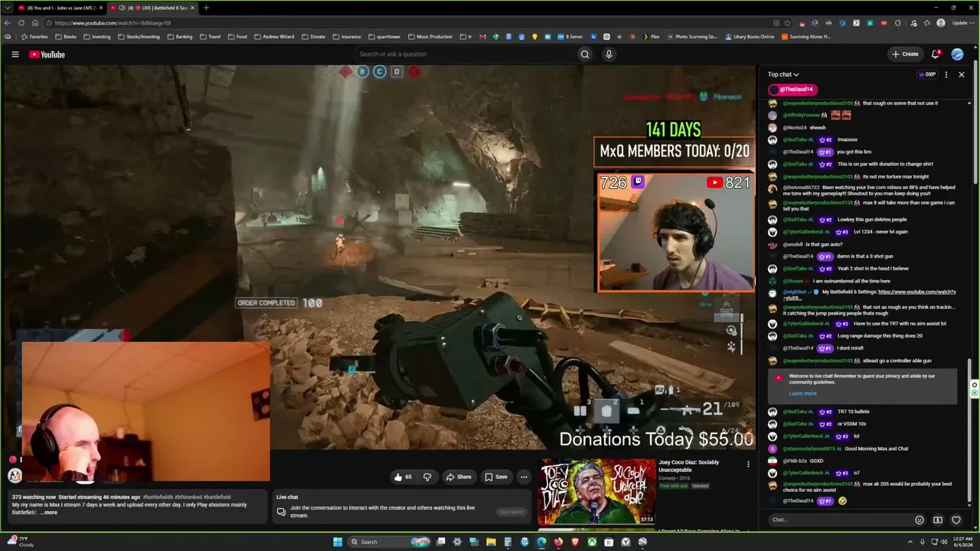Image resolution: width=980 pixels, height=551 pixels.
Task: Open the Favorites bookmarks folder
Action: (34, 37)
